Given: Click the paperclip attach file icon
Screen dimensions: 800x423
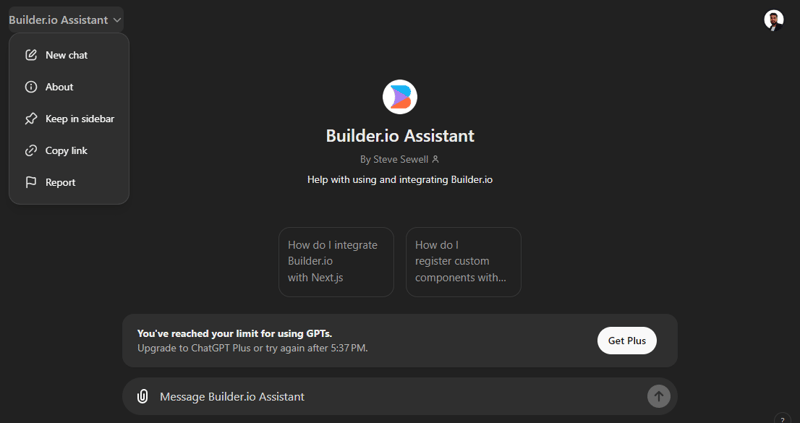Looking at the screenshot, I should 142,396.
